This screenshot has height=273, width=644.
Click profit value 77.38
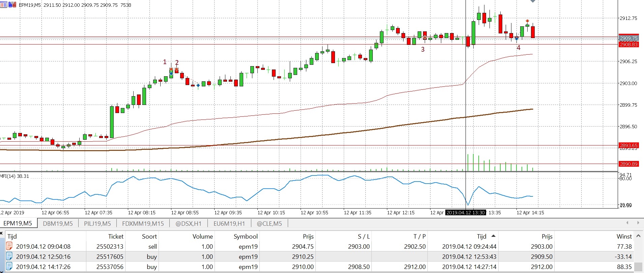624,247
